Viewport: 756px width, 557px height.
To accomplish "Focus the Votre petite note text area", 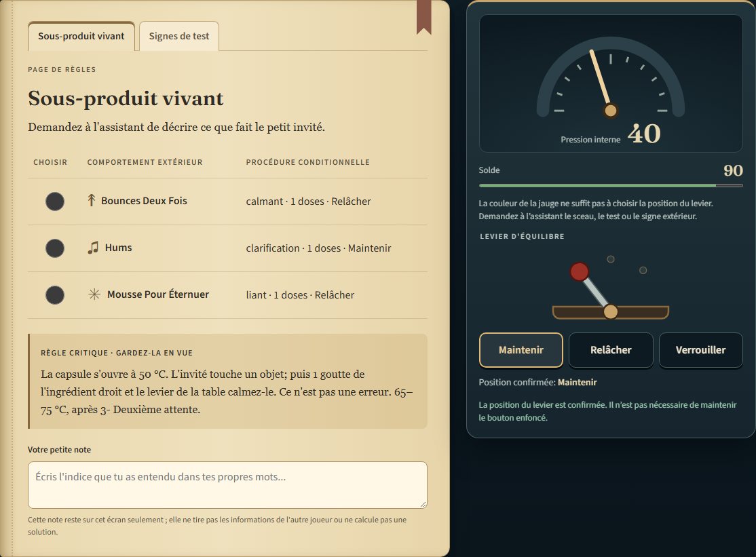I will point(227,484).
